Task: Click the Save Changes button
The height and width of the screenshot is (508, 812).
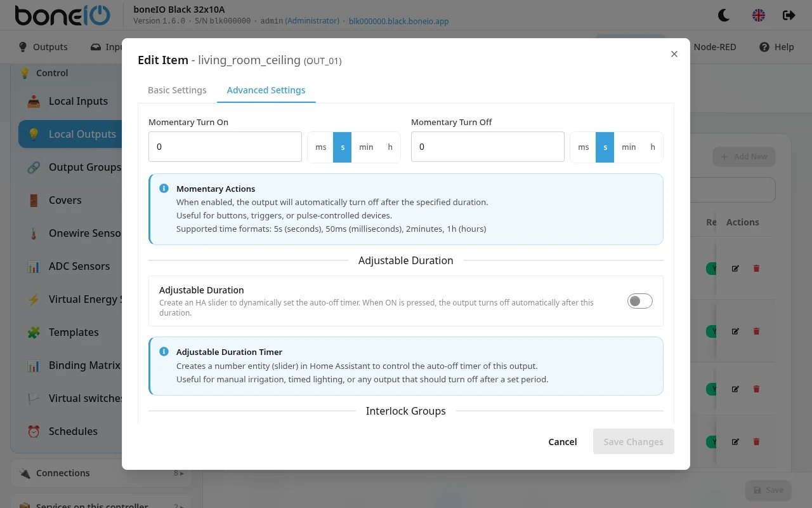Action: pyautogui.click(x=633, y=442)
